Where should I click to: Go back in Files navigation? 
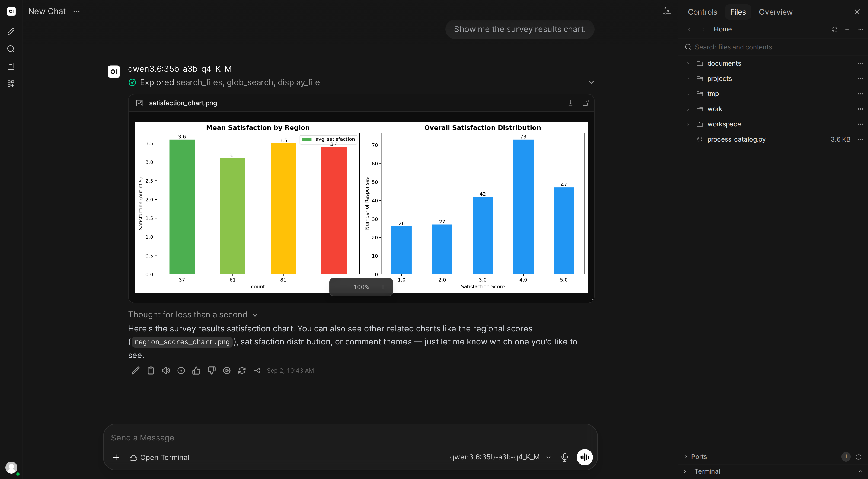coord(690,30)
